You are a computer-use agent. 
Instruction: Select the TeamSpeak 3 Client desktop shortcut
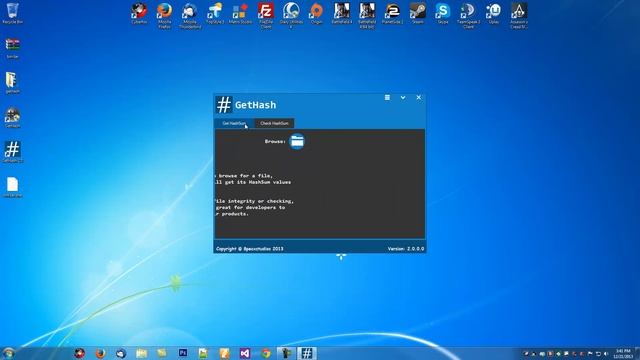(x=468, y=15)
